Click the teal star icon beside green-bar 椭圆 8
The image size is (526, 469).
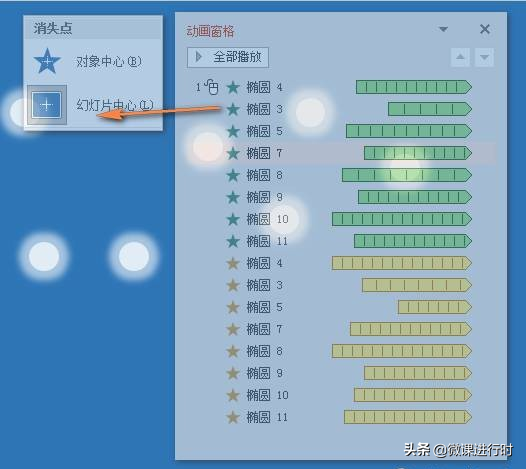[x=233, y=175]
